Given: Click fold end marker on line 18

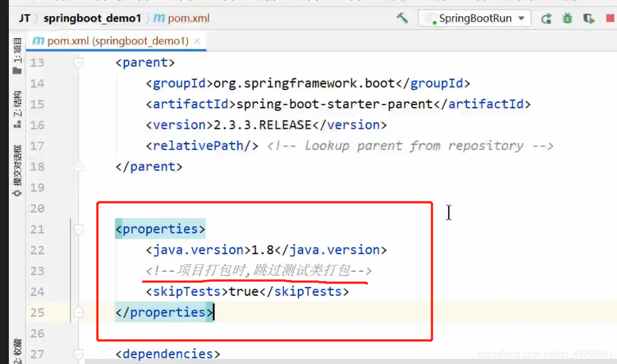Looking at the screenshot, I should pos(79,166).
